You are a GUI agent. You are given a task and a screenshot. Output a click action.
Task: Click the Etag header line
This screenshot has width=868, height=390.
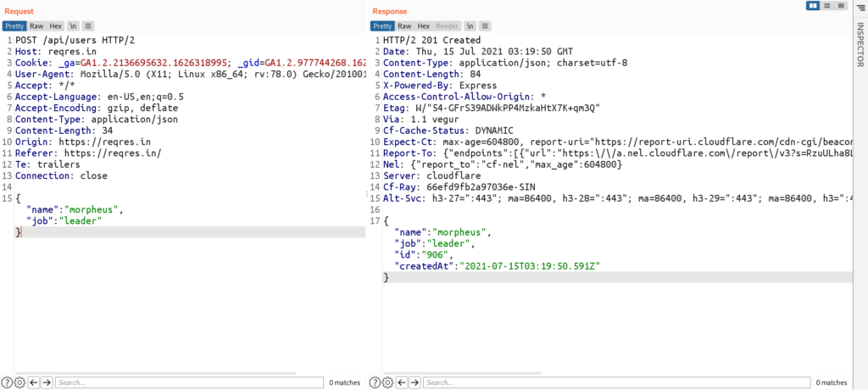point(492,108)
